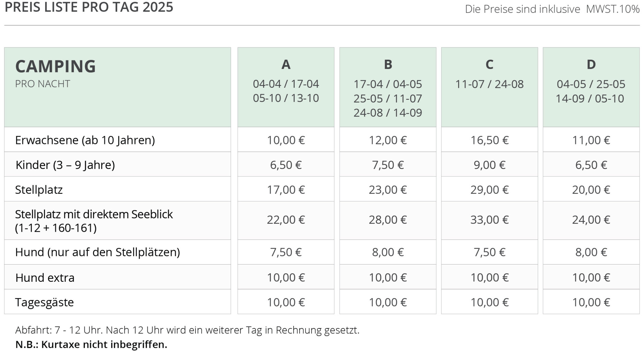Image resolution: width=644 pixels, height=351 pixels.
Task: Select the Stellplatz price 29,00 € in column C
Action: (489, 190)
